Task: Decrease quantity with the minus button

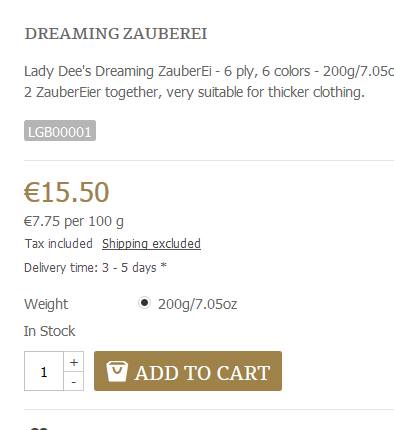Action: (x=74, y=381)
